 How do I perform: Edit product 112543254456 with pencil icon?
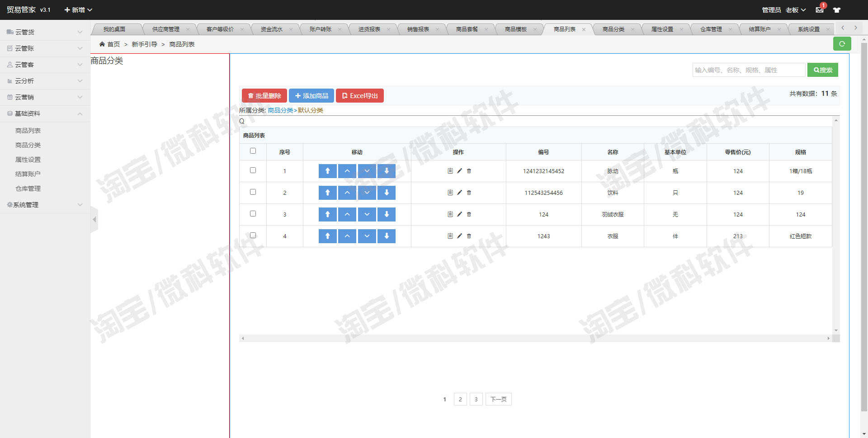[x=459, y=193]
